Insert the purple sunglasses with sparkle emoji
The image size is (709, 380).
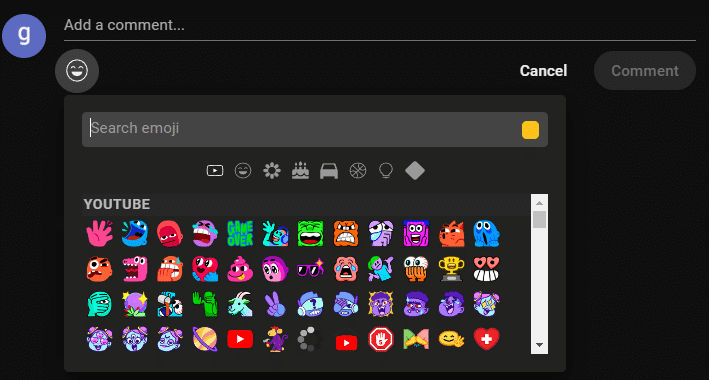point(311,269)
